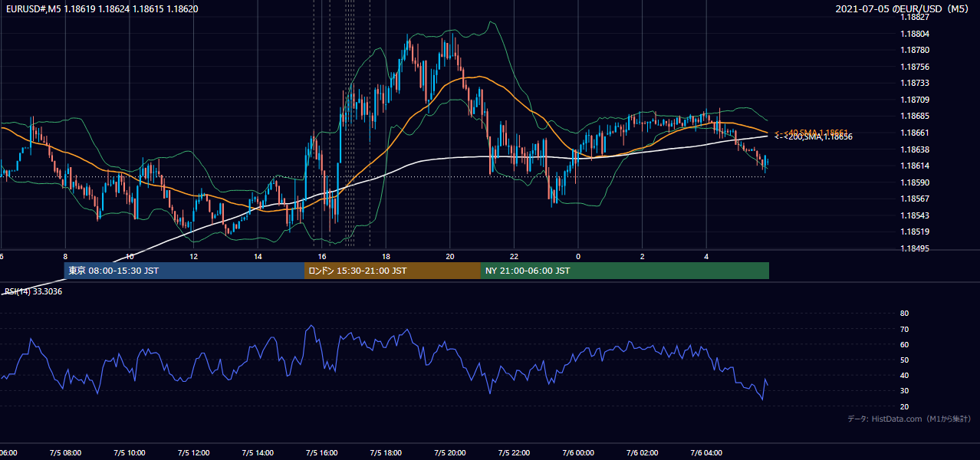Click price axis label 1.18733
The image size is (980, 460).
pyautogui.click(x=915, y=83)
